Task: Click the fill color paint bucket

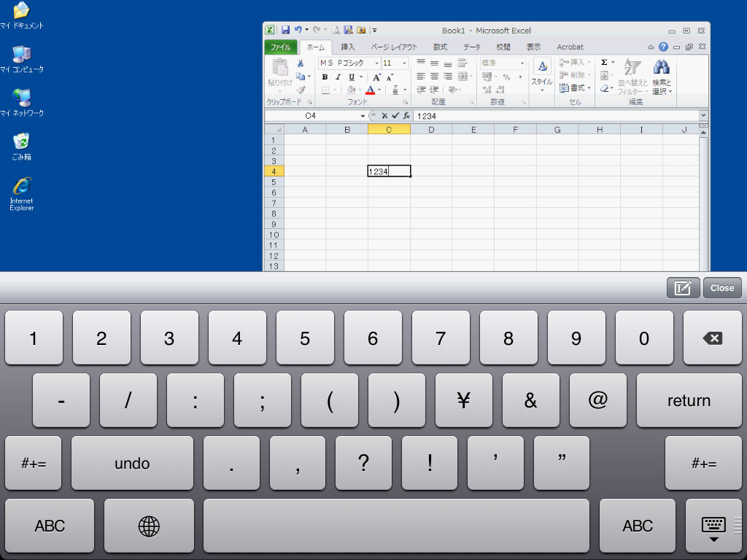Action: [352, 90]
